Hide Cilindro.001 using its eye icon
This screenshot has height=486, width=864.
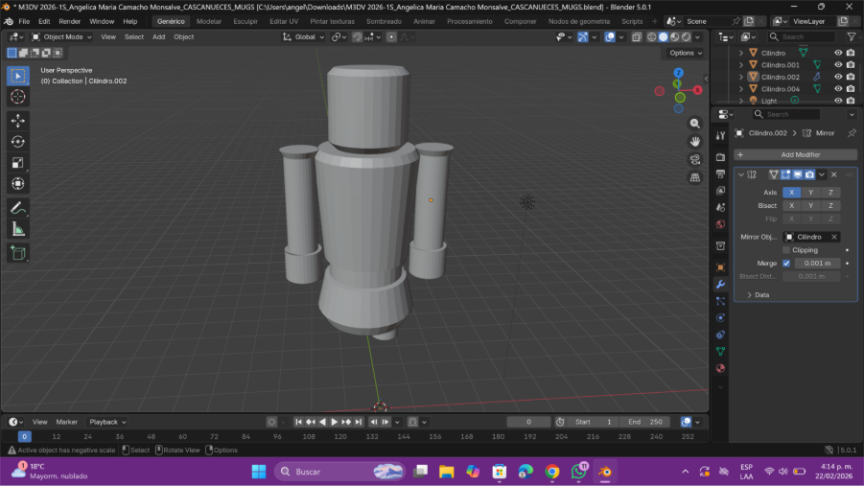(x=838, y=65)
